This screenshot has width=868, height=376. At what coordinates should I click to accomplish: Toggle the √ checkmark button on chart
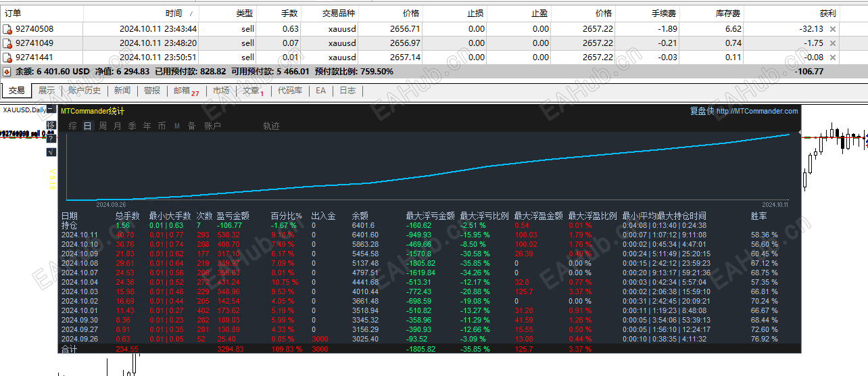(x=51, y=152)
